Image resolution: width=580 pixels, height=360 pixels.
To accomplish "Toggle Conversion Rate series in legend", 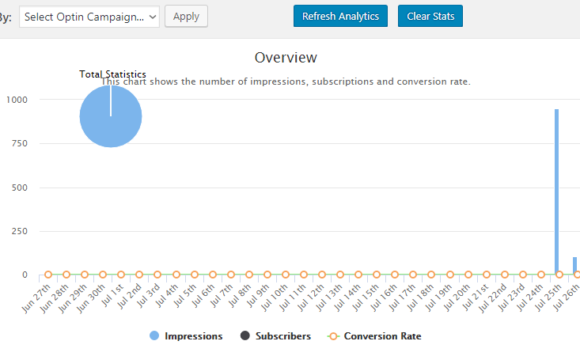I will coord(374,336).
